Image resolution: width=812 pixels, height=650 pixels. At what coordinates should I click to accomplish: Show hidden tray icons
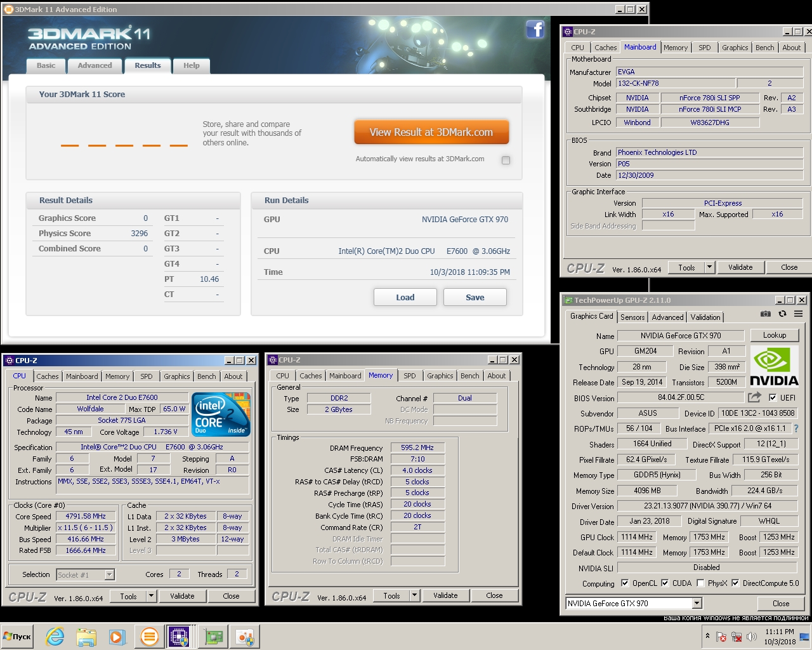(x=707, y=636)
